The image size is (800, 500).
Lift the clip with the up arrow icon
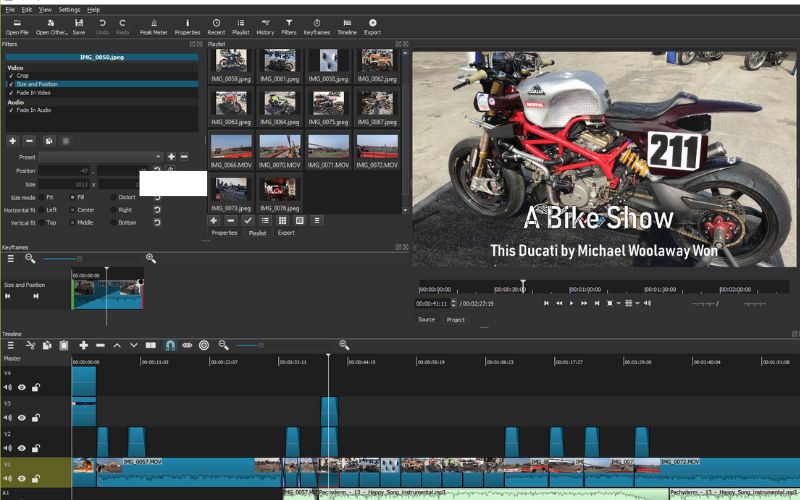click(117, 345)
